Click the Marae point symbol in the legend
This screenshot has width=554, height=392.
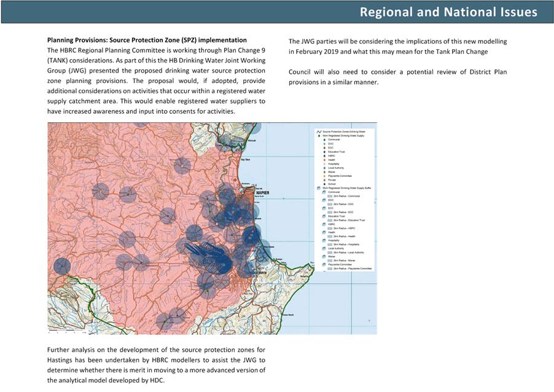324,172
